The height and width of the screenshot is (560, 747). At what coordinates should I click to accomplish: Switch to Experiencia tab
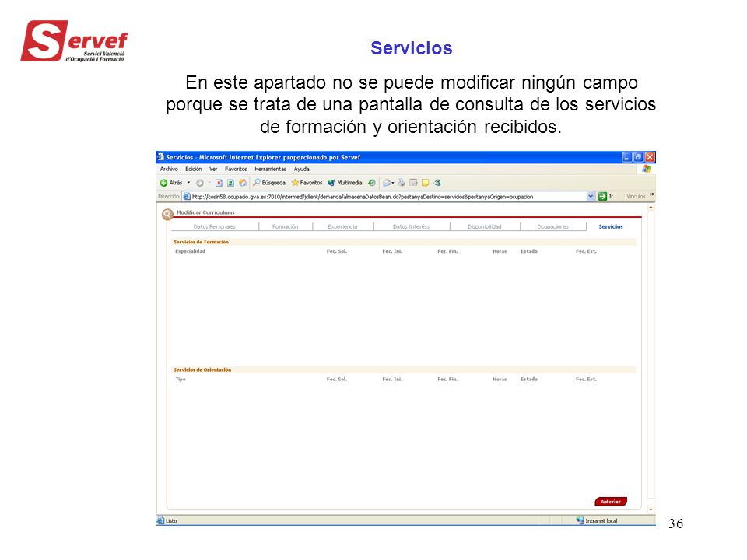[x=342, y=226]
